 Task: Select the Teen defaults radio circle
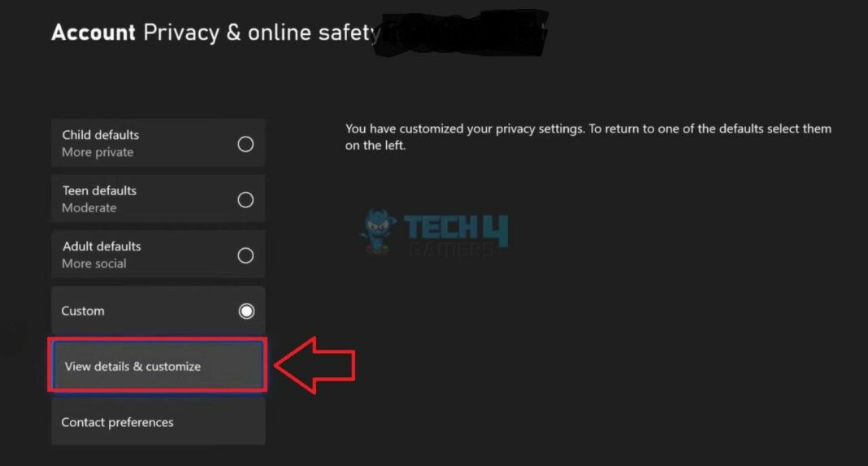(245, 199)
